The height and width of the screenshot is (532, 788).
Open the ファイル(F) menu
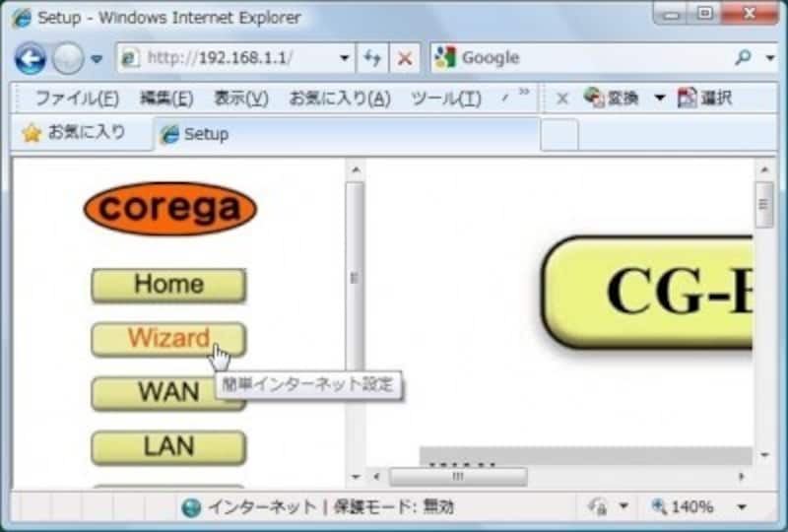click(77, 99)
